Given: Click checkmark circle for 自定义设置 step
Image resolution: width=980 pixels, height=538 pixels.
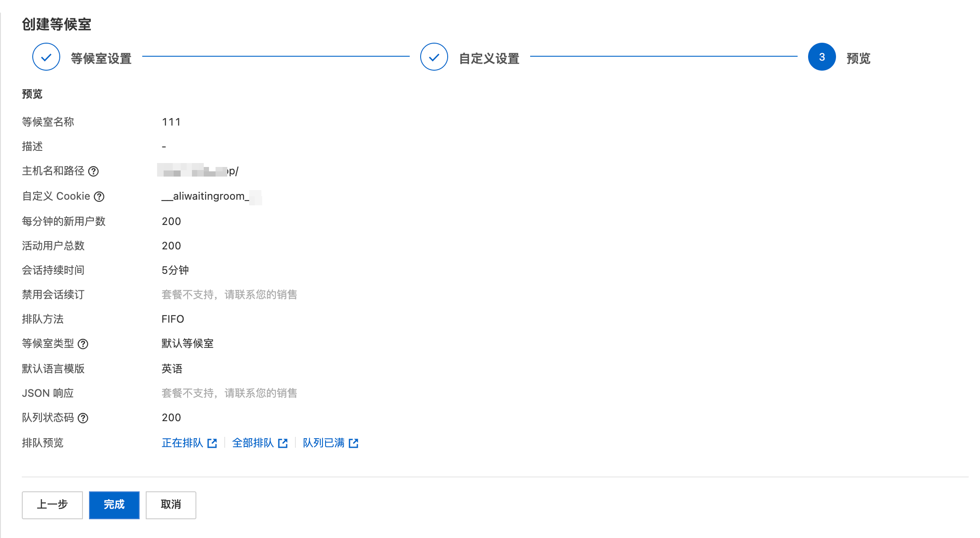Looking at the screenshot, I should tap(434, 57).
